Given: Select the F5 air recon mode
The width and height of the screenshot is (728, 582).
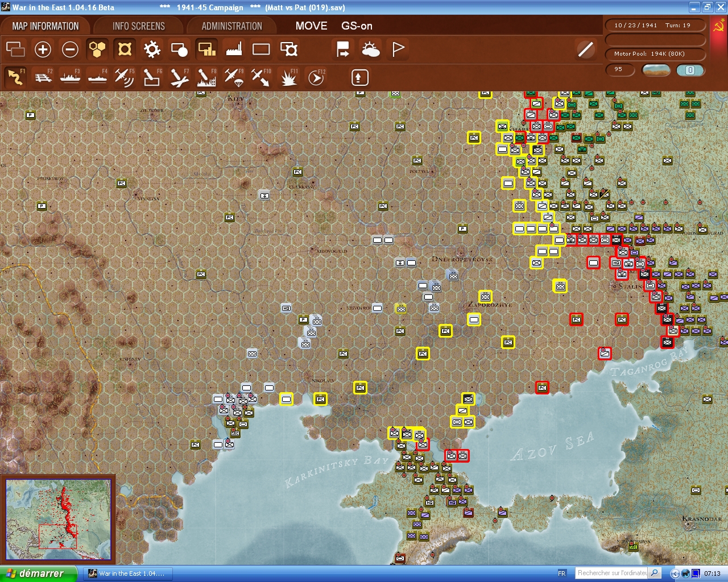Looking at the screenshot, I should (x=125, y=77).
